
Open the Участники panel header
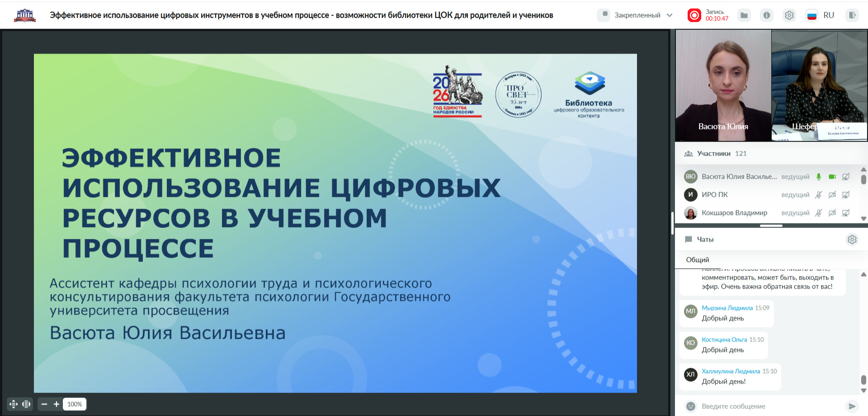point(713,154)
